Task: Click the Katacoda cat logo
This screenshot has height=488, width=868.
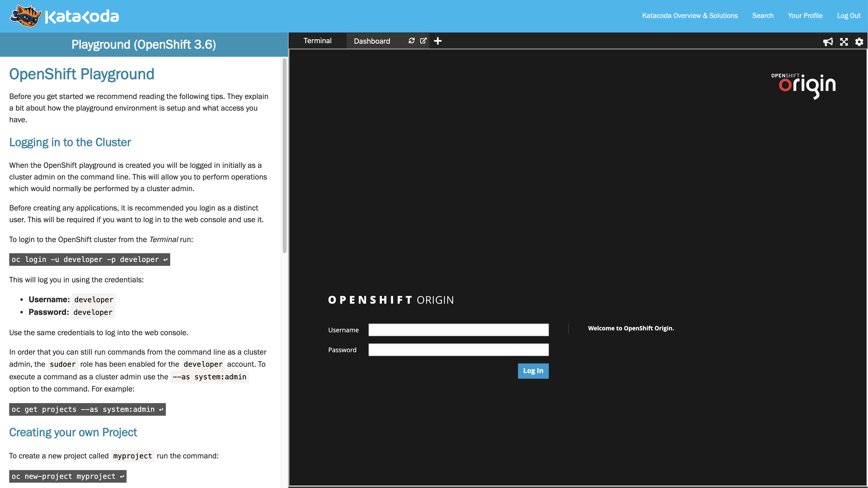Action: pyautogui.click(x=26, y=16)
